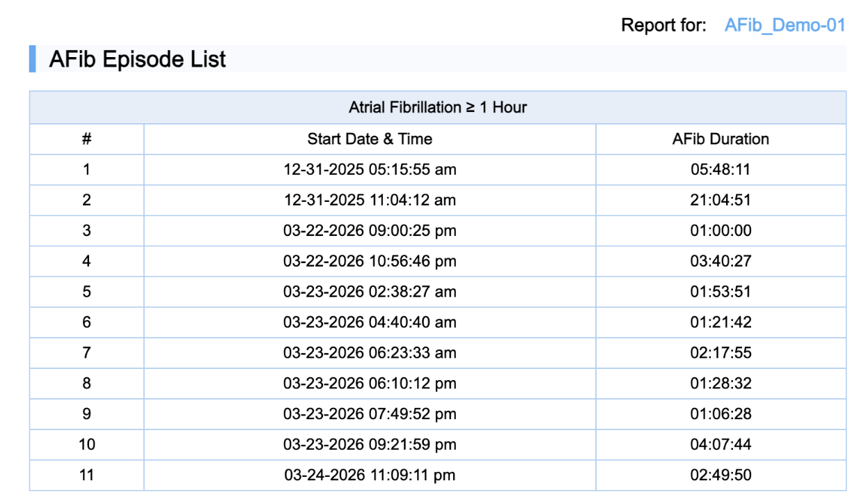This screenshot has width=866, height=504.
Task: Click duration value 01:00:00
Action: pos(721,230)
